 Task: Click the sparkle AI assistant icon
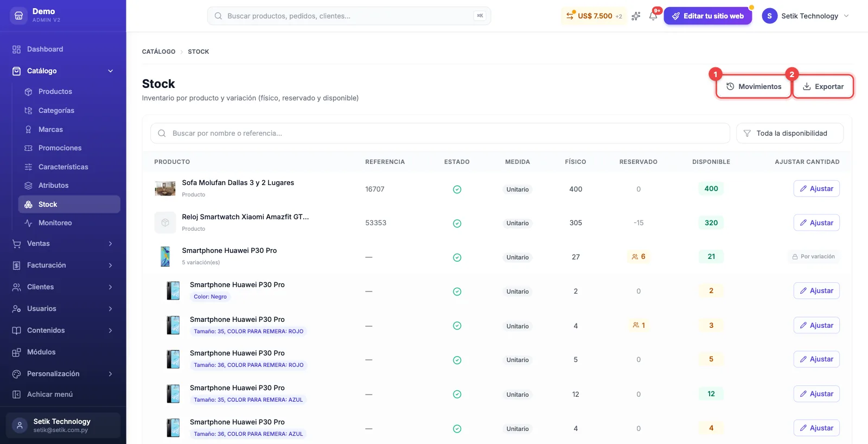636,16
